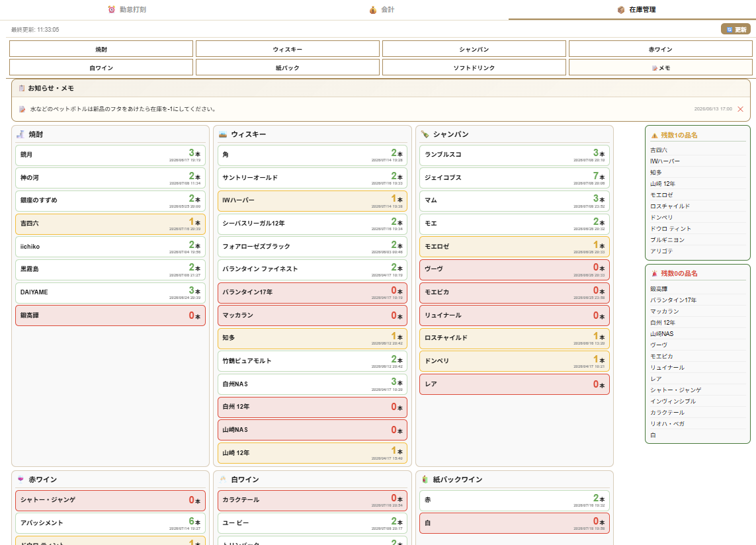Select the シャンパン category button
This screenshot has height=545, width=756.
[x=474, y=49]
